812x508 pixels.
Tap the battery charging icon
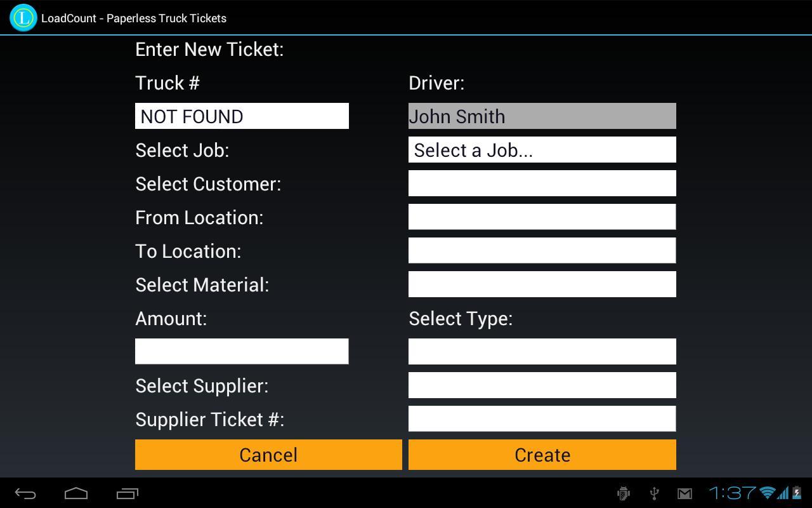tap(797, 493)
